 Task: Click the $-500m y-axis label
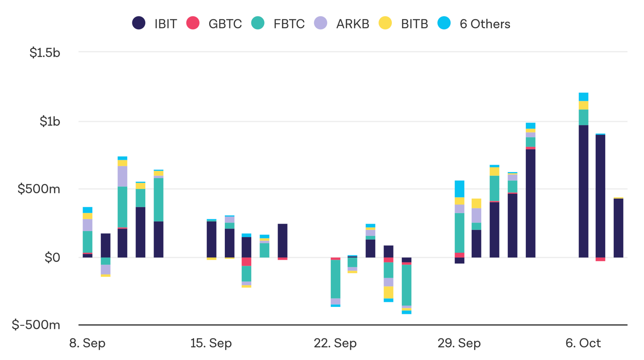[36, 324]
